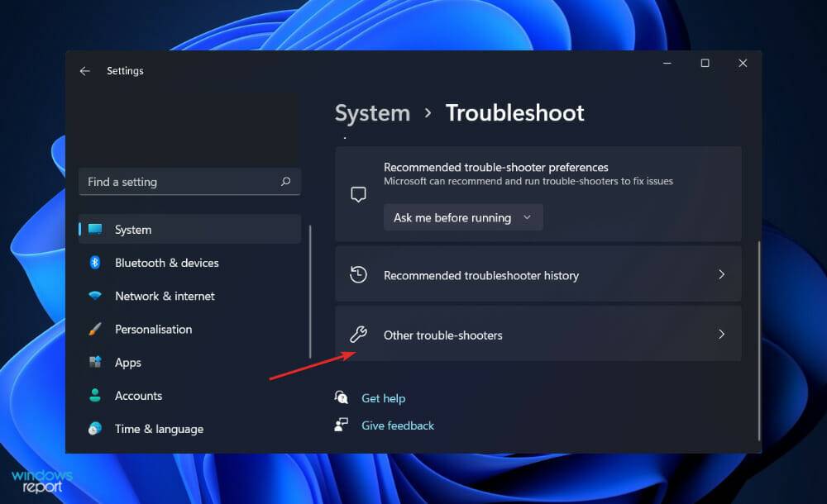Click the history icon beside Recommended troubleshooter history
This screenshot has width=827, height=504.
point(358,273)
